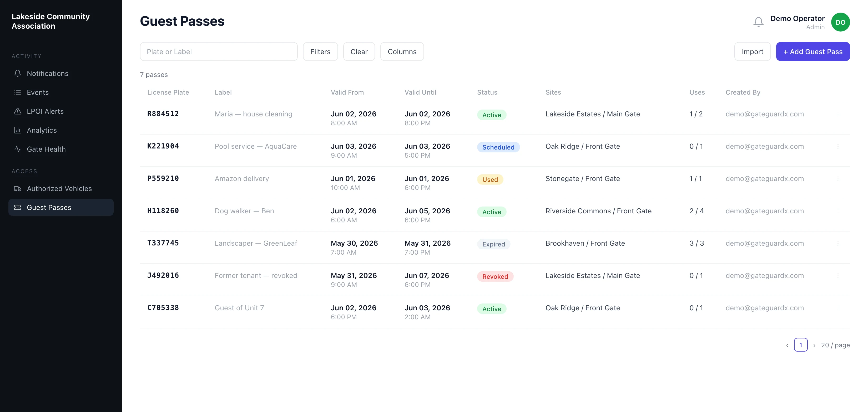Click label Pool service — AquaCare
The height and width of the screenshot is (412, 868).
pyautogui.click(x=256, y=146)
